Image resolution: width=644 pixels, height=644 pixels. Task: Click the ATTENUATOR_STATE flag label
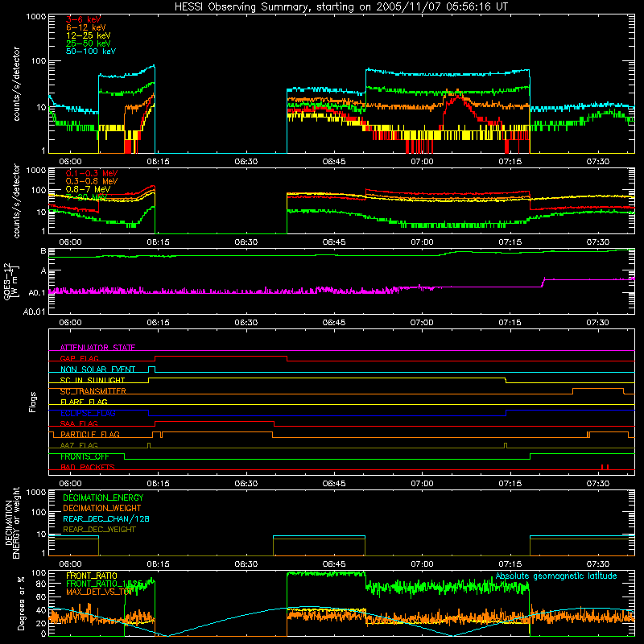(97, 348)
